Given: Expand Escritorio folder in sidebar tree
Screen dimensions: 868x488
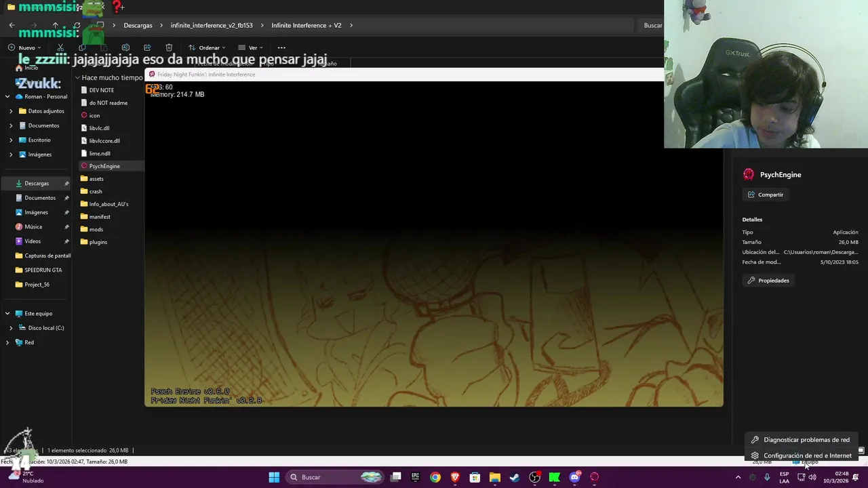Looking at the screenshot, I should (x=11, y=140).
